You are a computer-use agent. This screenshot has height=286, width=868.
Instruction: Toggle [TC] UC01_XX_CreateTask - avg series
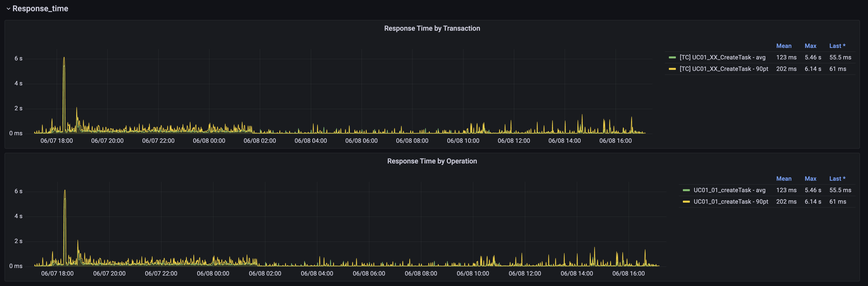(722, 57)
